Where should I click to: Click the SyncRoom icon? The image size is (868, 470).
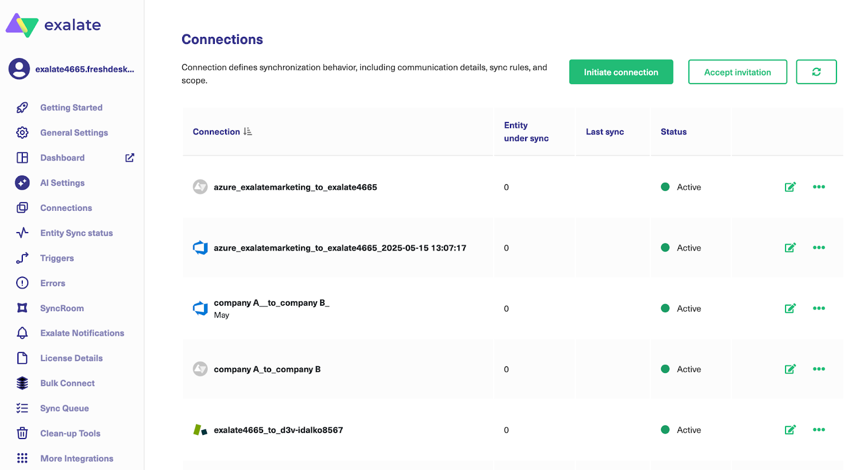[x=22, y=308]
